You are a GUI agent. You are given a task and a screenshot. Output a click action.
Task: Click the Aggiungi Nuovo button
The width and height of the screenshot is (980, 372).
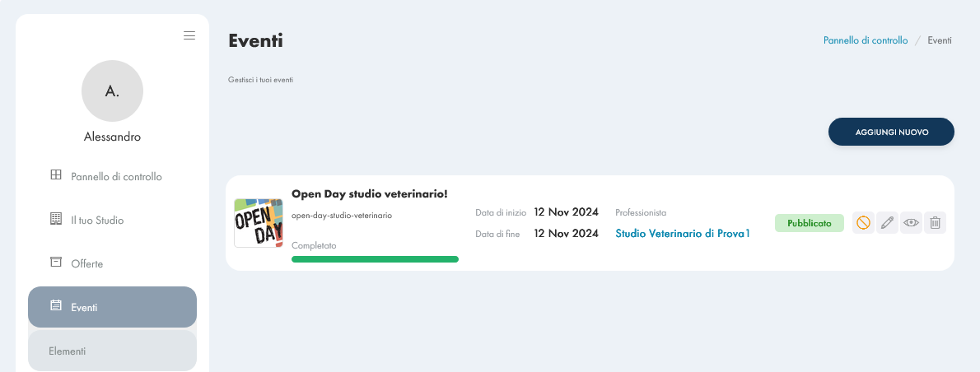point(891,132)
